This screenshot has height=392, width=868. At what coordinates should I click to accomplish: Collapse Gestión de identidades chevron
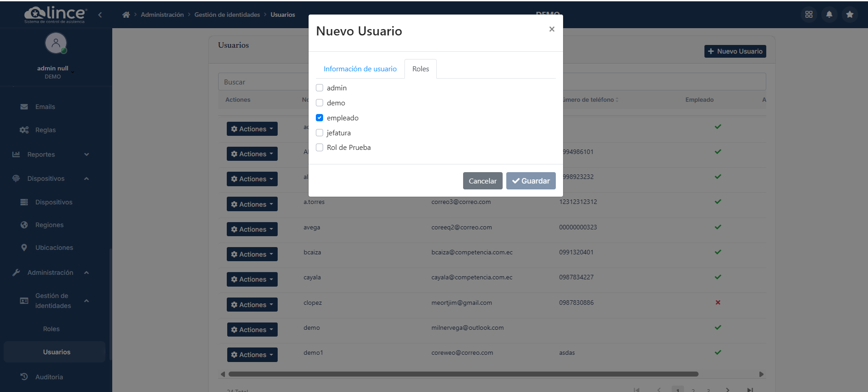pos(86,301)
